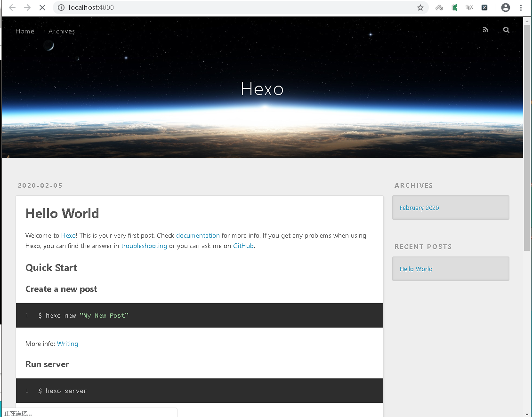Open the green extension icon in toolbar
532x417 pixels.
455,8
